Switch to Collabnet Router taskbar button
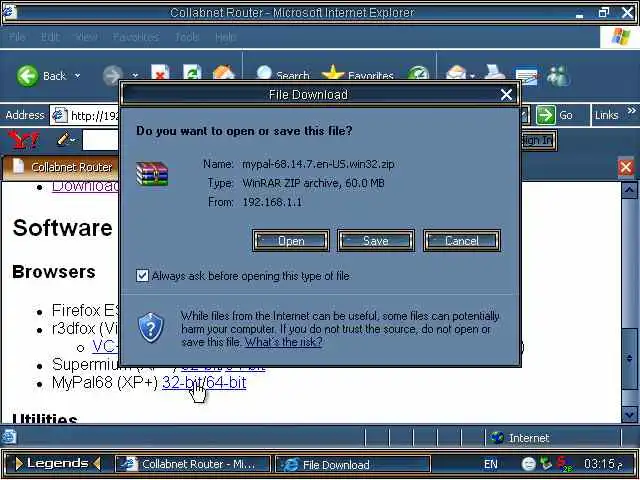Image resolution: width=640 pixels, height=480 pixels. (193, 464)
